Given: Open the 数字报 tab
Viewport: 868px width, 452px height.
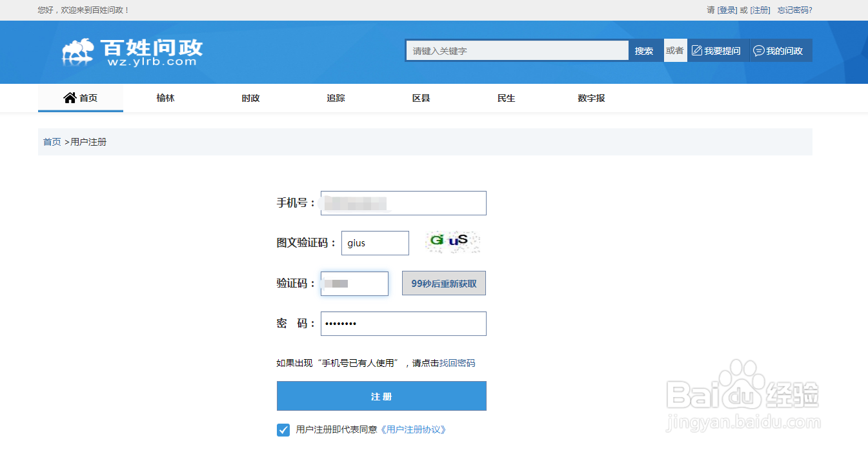Looking at the screenshot, I should click(590, 98).
